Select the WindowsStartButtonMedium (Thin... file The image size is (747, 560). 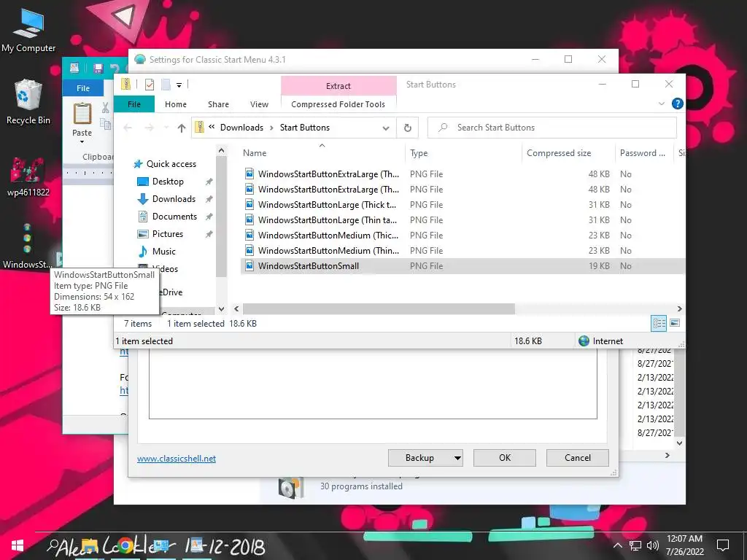pyautogui.click(x=328, y=251)
